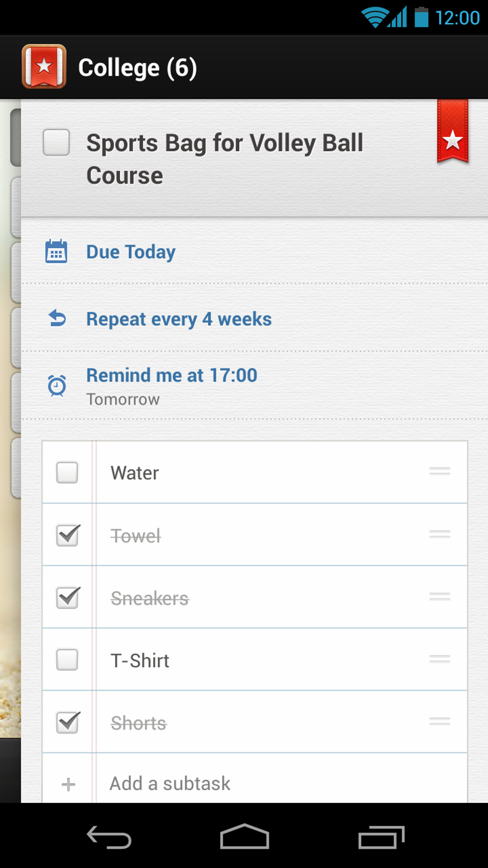Tap the plus icon to add subtask

coord(68,784)
